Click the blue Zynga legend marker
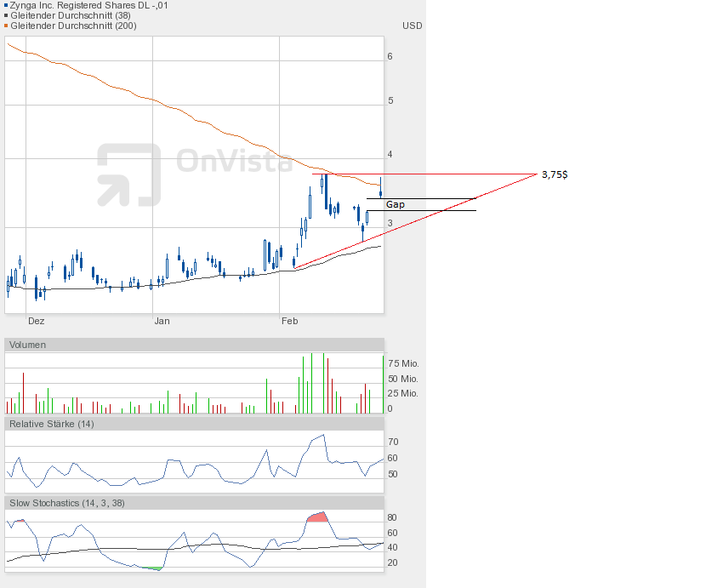723x588 pixels. click(x=7, y=6)
